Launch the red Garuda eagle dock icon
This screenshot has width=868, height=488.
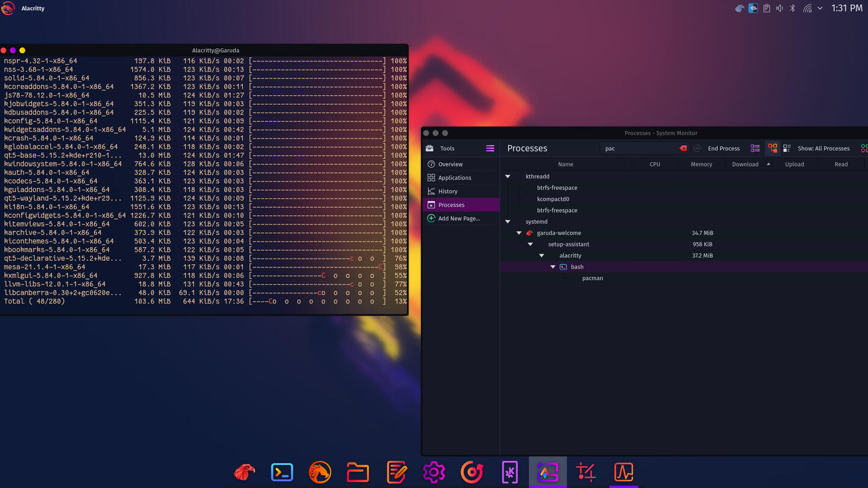pos(244,472)
